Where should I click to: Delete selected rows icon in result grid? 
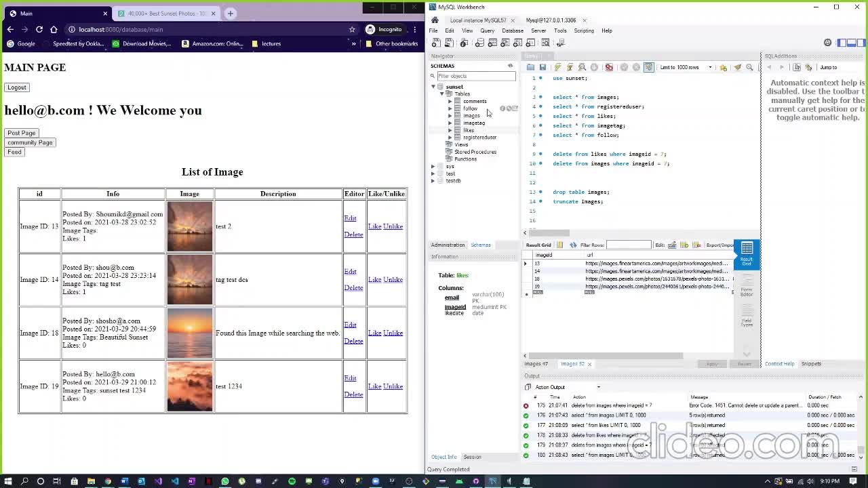[696, 245]
